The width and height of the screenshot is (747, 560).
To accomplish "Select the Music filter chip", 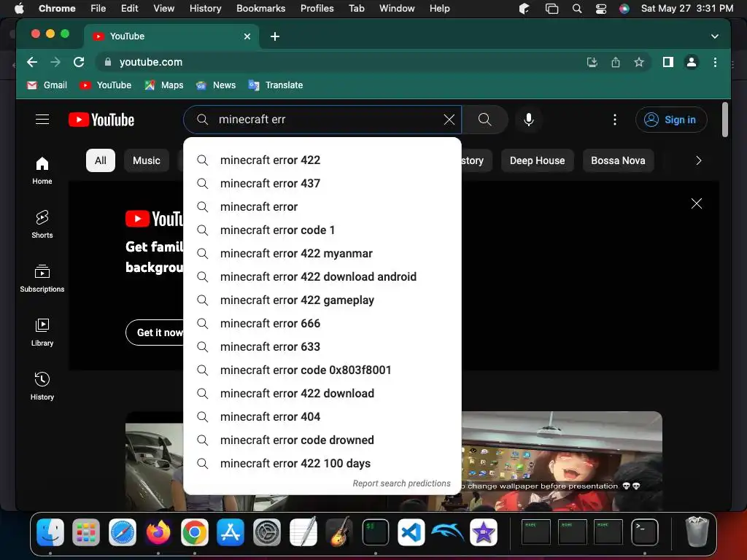I will pyautogui.click(x=146, y=160).
